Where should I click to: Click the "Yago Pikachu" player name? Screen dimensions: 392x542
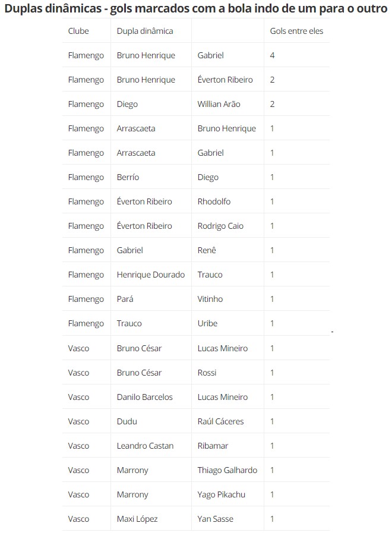pyautogui.click(x=221, y=494)
